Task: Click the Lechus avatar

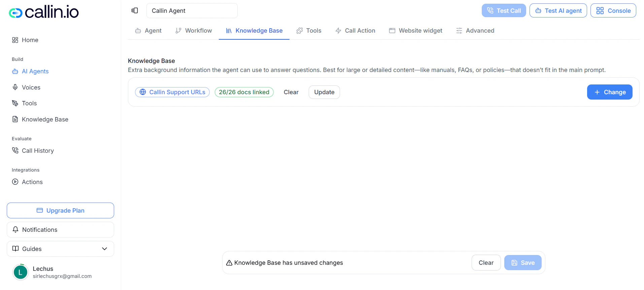Action: pos(21,272)
